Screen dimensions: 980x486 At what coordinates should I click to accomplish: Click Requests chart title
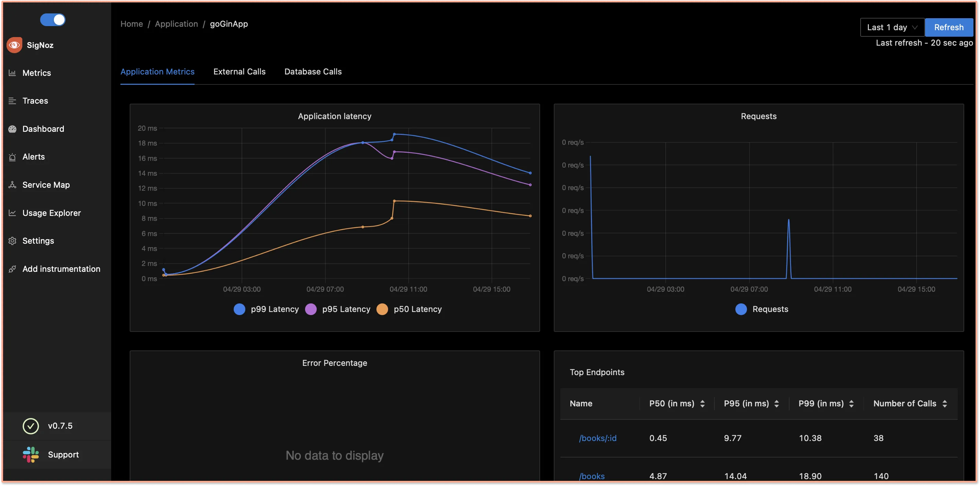click(758, 116)
